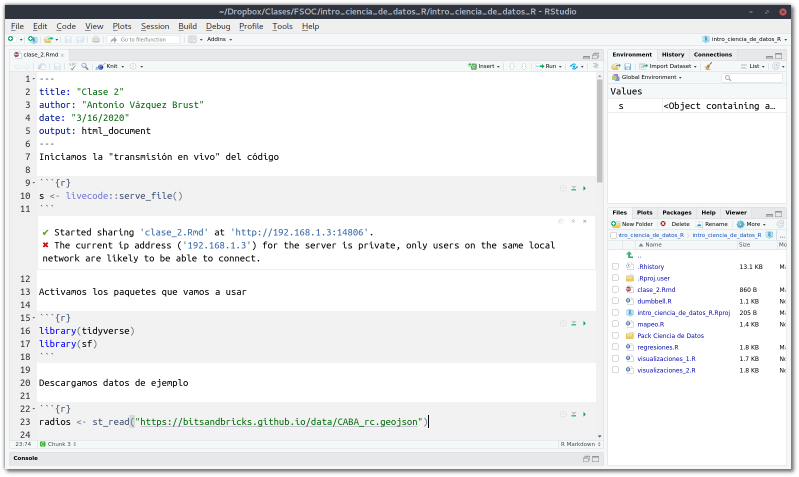The image size is (799, 477).
Task: Check the box for .Rhistory file
Action: [x=615, y=267]
